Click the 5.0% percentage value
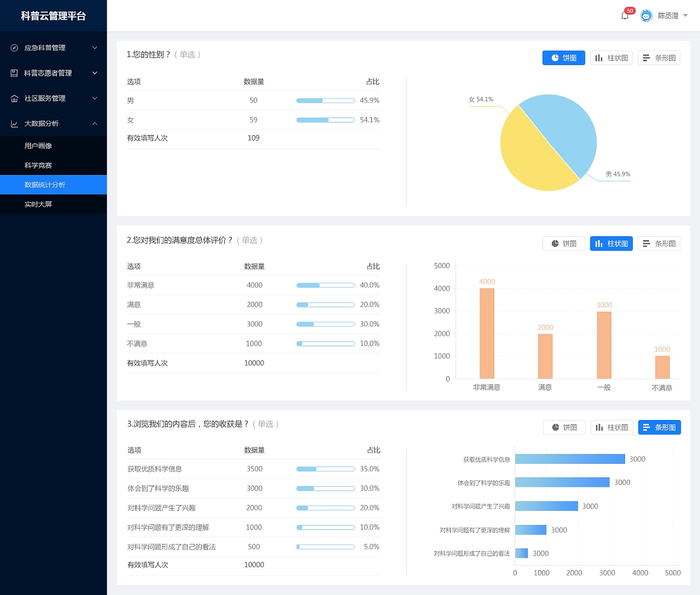 tap(371, 547)
